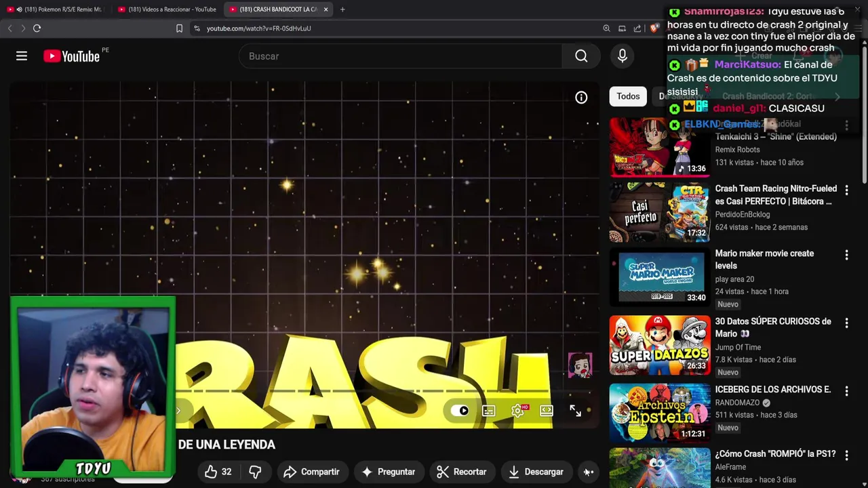
Task: Click the share page icon in the address bar
Action: point(637,28)
